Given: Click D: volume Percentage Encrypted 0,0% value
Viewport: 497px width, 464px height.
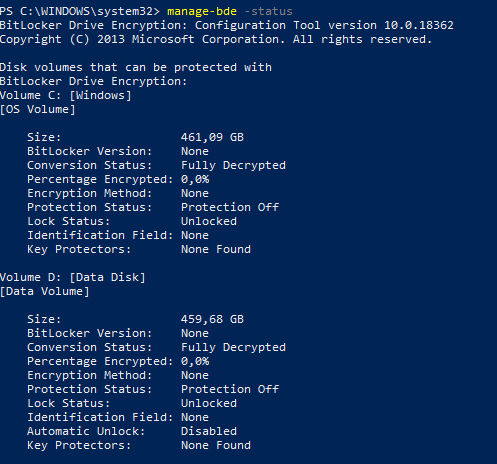Looking at the screenshot, I should [195, 361].
